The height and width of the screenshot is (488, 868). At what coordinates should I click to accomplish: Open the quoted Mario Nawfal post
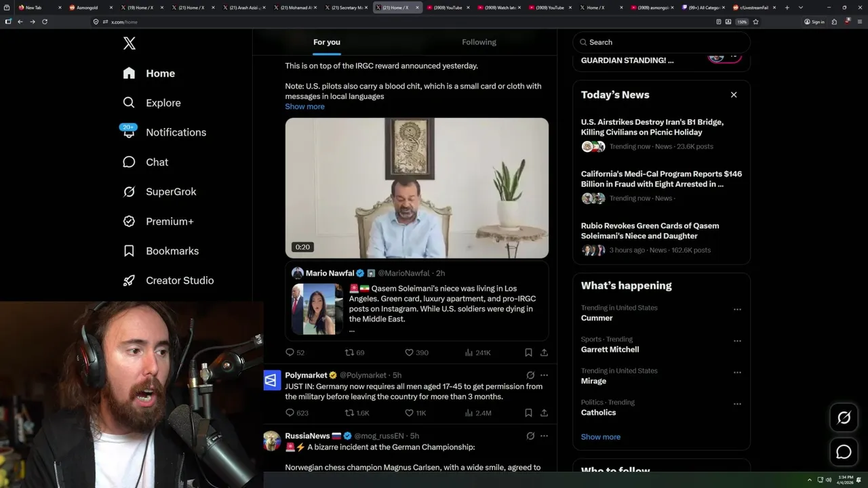click(x=416, y=301)
